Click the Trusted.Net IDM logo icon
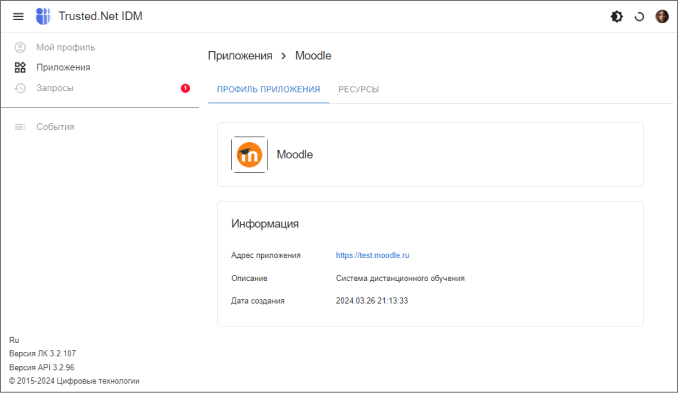678x393 pixels. (43, 16)
